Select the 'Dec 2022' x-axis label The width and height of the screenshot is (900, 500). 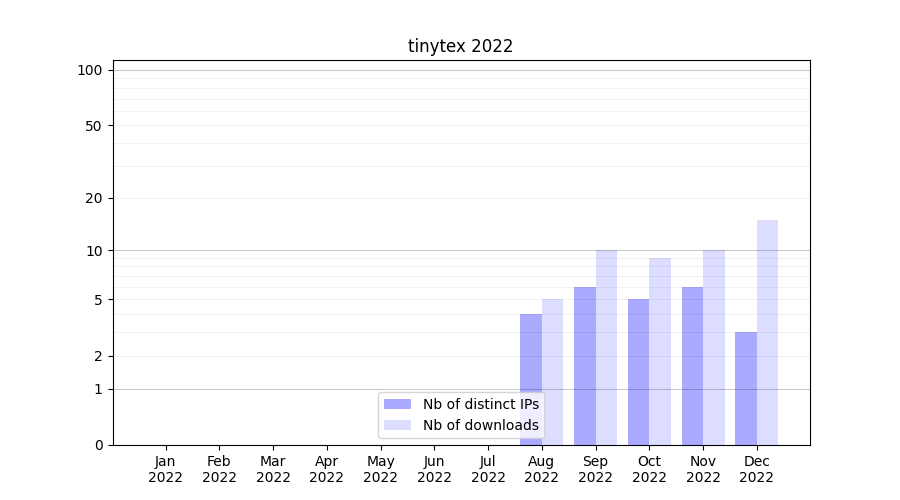(757, 469)
